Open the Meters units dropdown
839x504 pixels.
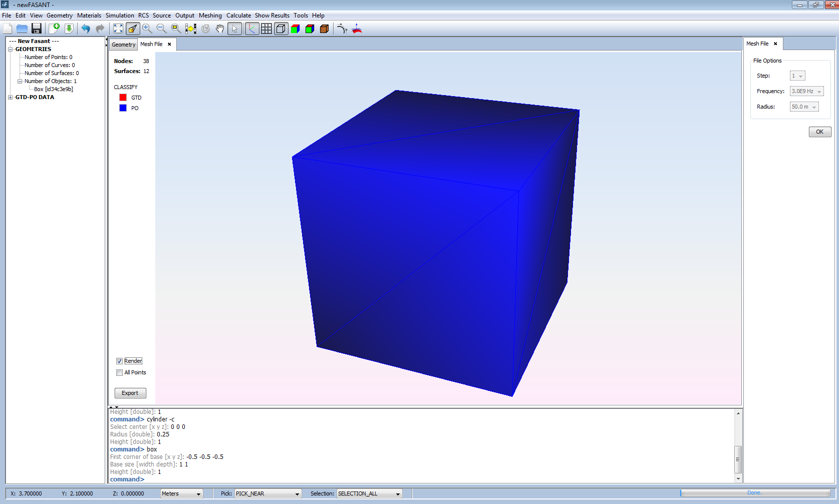click(x=181, y=493)
